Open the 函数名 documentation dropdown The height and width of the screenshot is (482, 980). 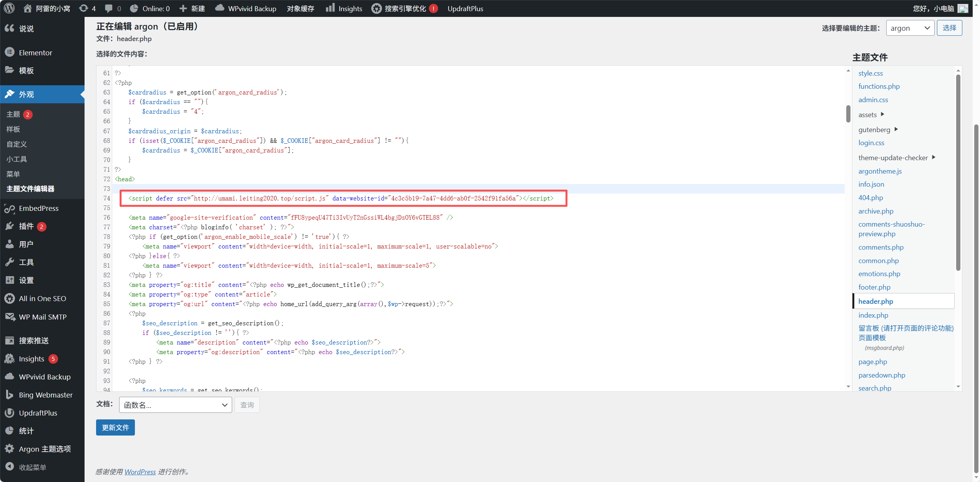175,405
